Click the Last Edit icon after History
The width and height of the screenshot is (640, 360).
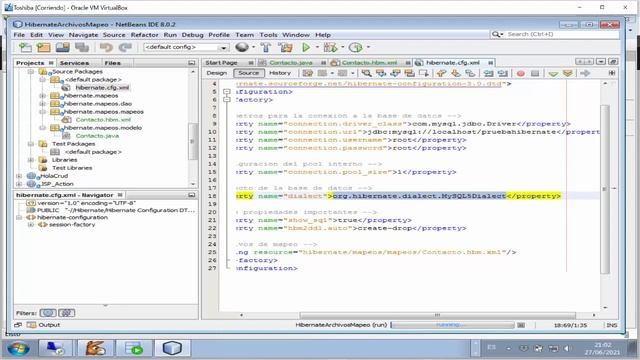(308, 73)
